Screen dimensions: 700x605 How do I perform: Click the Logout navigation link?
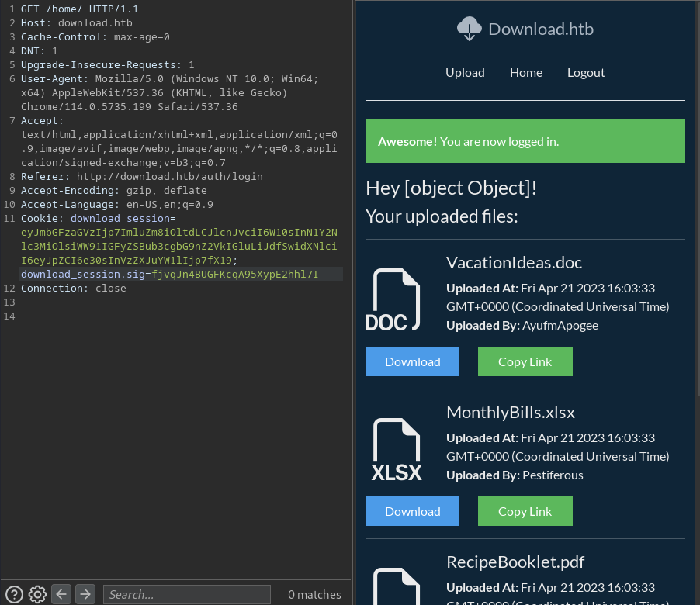pyautogui.click(x=586, y=73)
